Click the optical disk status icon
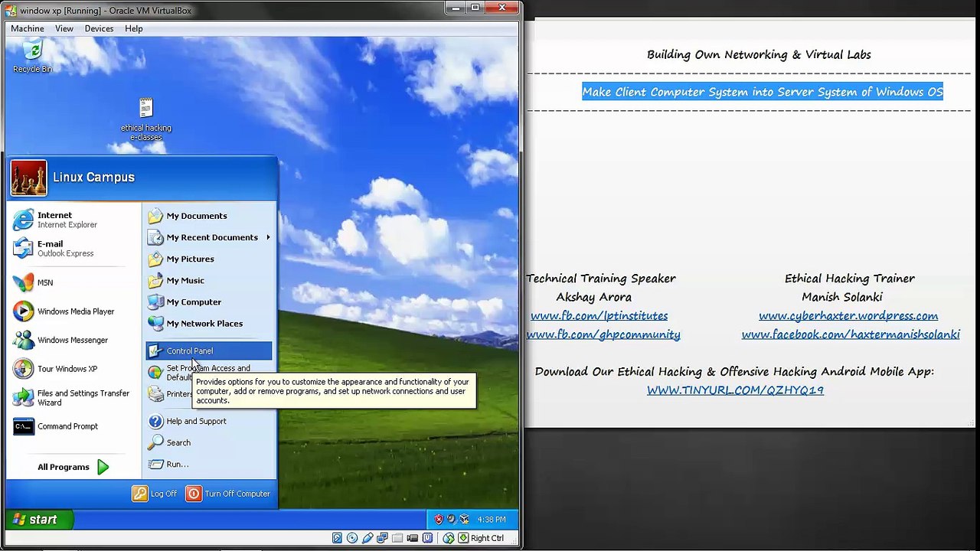Viewport: 980px width, 551px height. [352, 538]
